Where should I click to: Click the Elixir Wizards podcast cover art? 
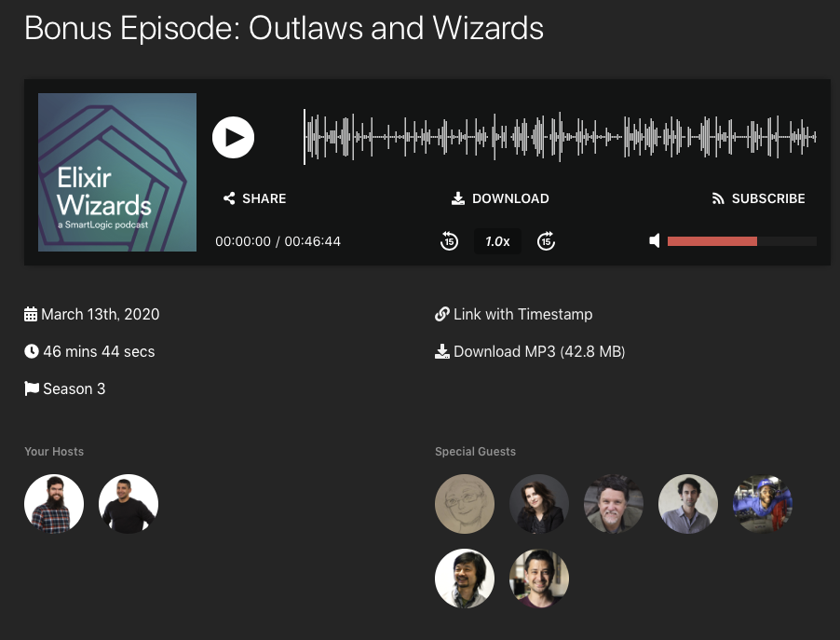coord(117,172)
